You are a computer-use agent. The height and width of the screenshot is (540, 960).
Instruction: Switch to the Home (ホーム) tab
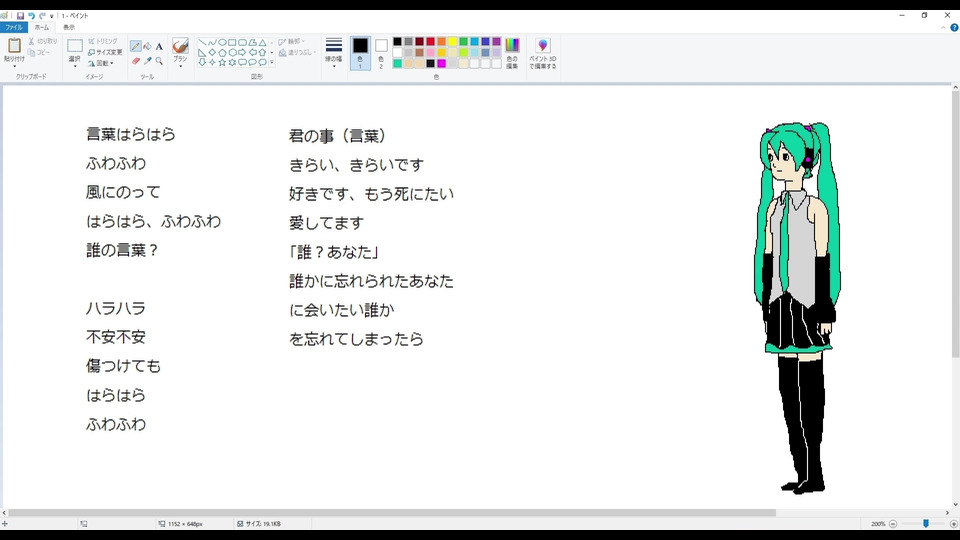tap(42, 28)
